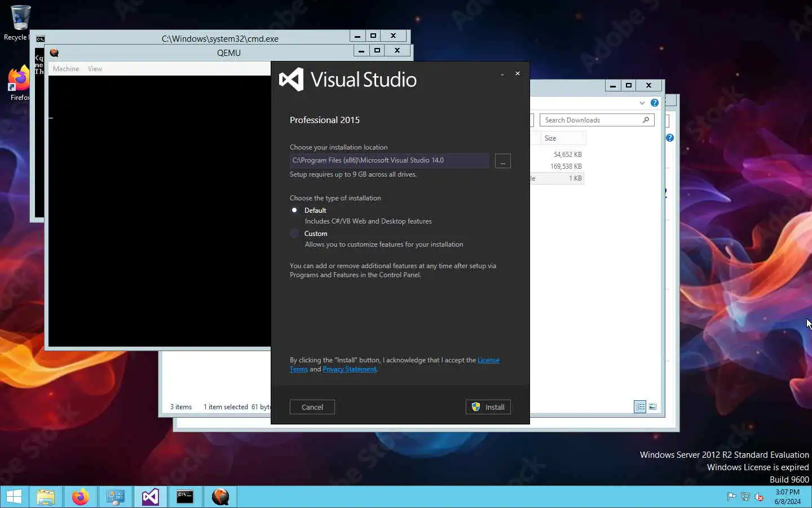Click the search magnifier in Explorer
Image resolution: width=812 pixels, height=508 pixels.
(x=646, y=120)
